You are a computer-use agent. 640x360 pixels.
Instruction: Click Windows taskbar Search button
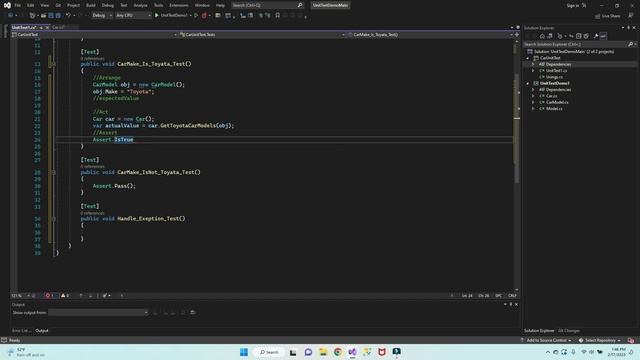pos(269,352)
